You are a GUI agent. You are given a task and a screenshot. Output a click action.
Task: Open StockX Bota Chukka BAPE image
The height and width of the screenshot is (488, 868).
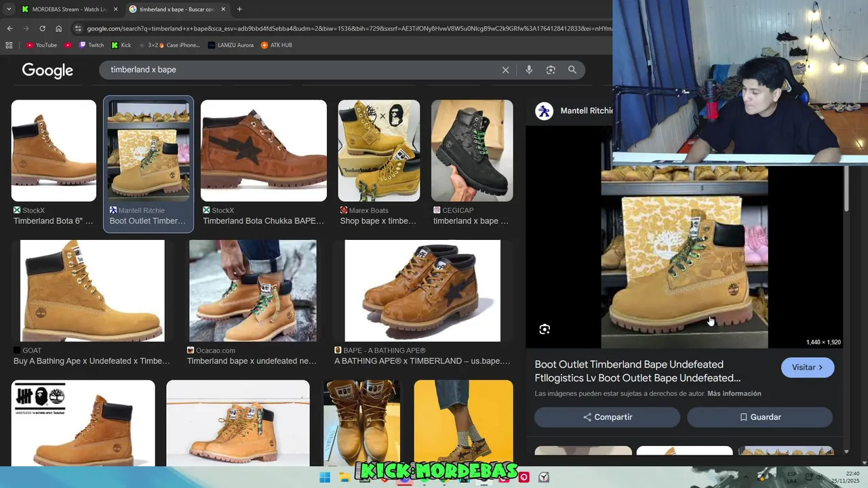(264, 150)
